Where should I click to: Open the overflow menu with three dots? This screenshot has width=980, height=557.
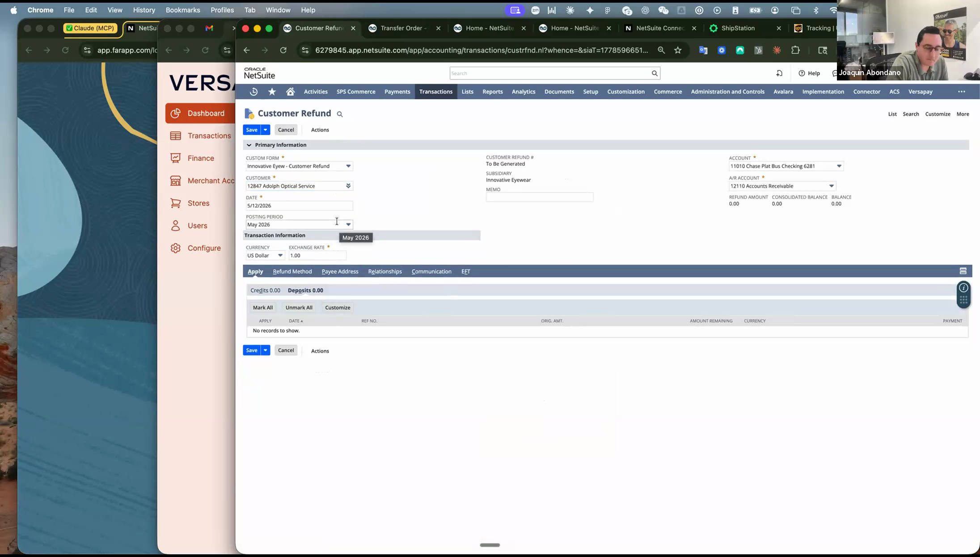962,92
